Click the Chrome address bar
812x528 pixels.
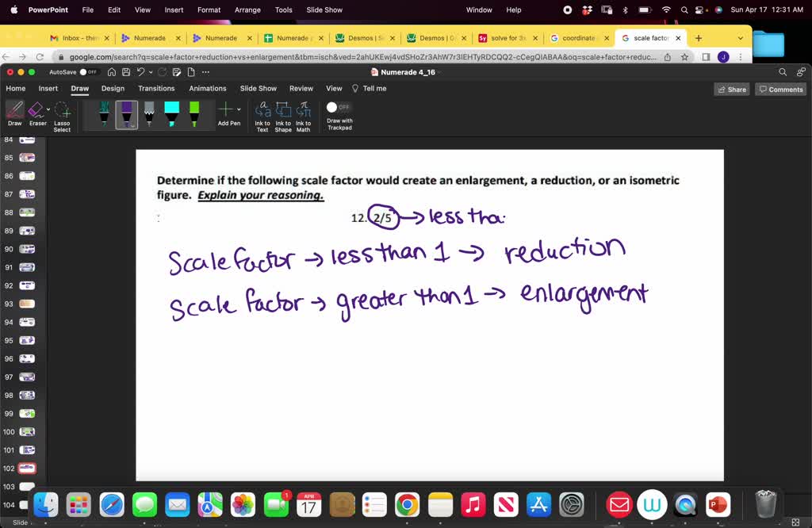tap(362, 57)
